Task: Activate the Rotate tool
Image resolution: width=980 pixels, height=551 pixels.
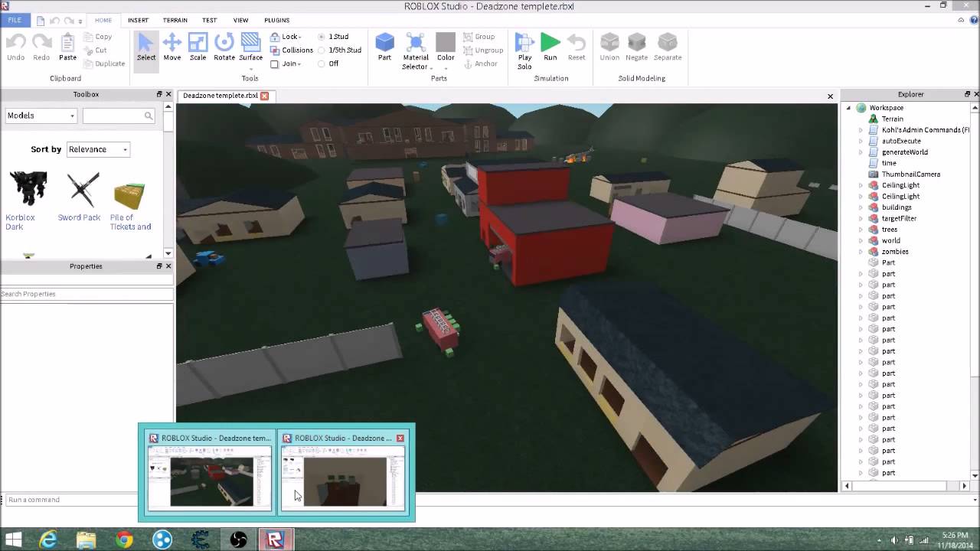Action: coord(224,47)
